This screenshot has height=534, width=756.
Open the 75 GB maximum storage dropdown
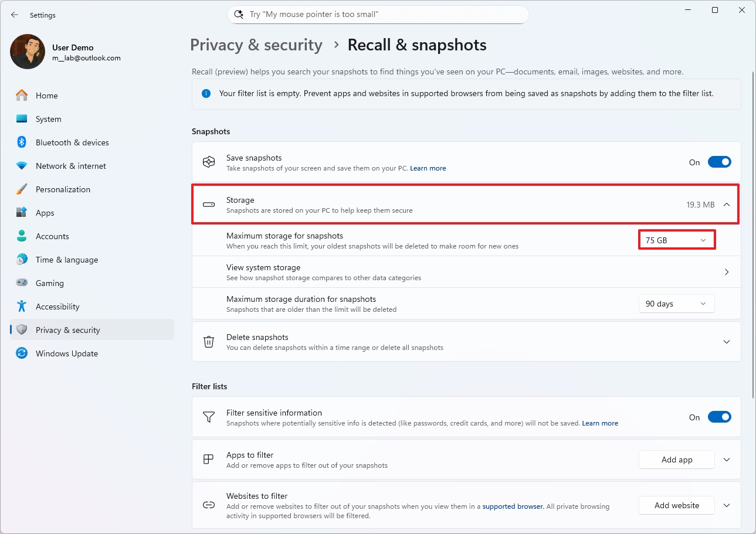tap(676, 240)
